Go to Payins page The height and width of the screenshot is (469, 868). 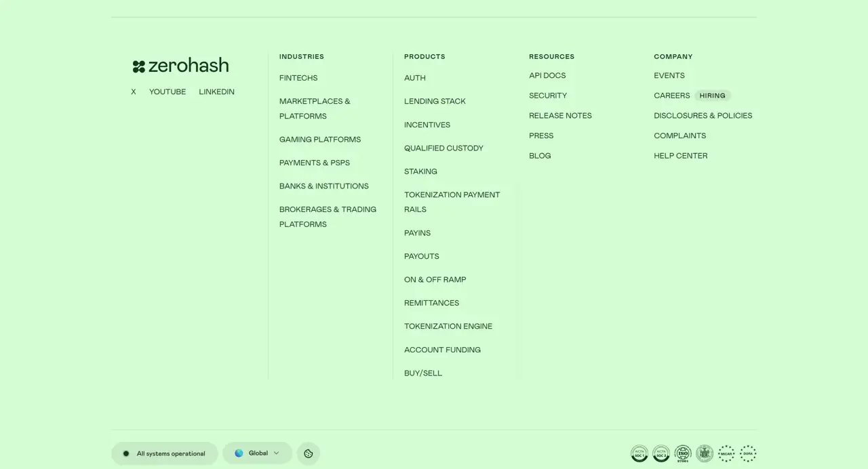click(x=417, y=232)
